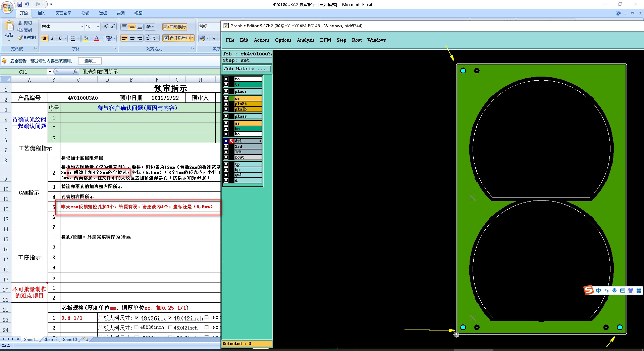The image size is (644, 351).
Task: Open the Name Box dropdown next to C11
Action: click(50, 72)
